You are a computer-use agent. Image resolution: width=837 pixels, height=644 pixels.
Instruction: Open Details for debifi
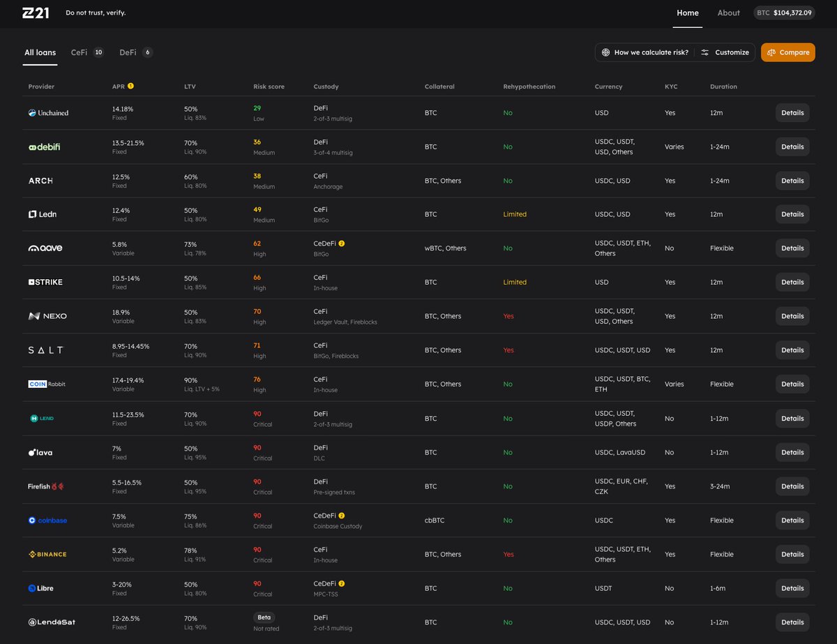click(x=792, y=147)
